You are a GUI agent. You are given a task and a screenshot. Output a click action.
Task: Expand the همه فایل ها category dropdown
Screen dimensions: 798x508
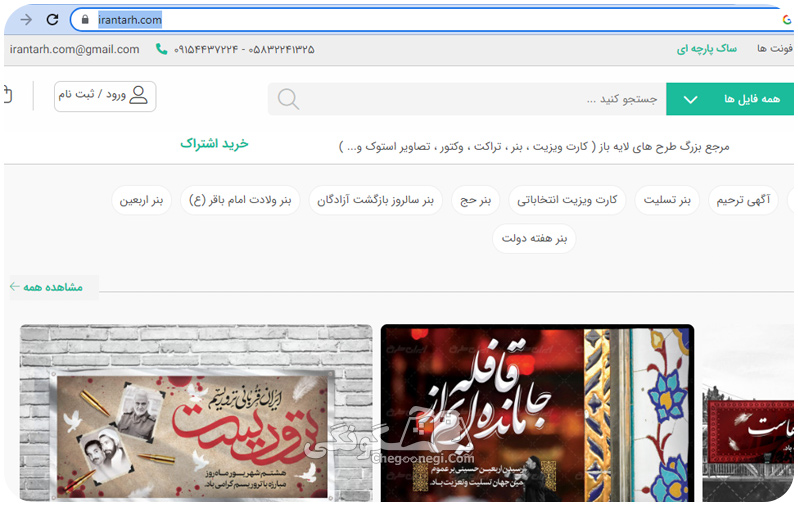coord(730,99)
